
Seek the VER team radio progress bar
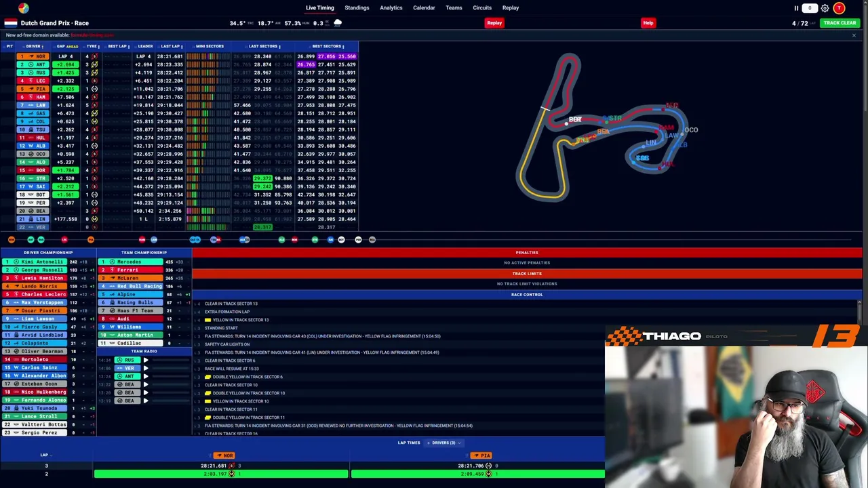(x=170, y=368)
